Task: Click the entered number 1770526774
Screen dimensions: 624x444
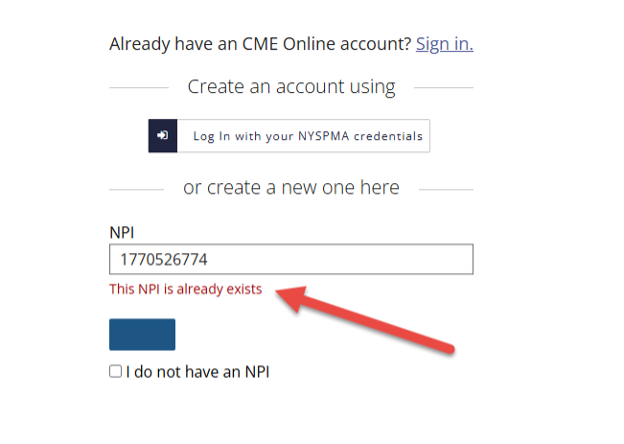Action: coord(164,260)
